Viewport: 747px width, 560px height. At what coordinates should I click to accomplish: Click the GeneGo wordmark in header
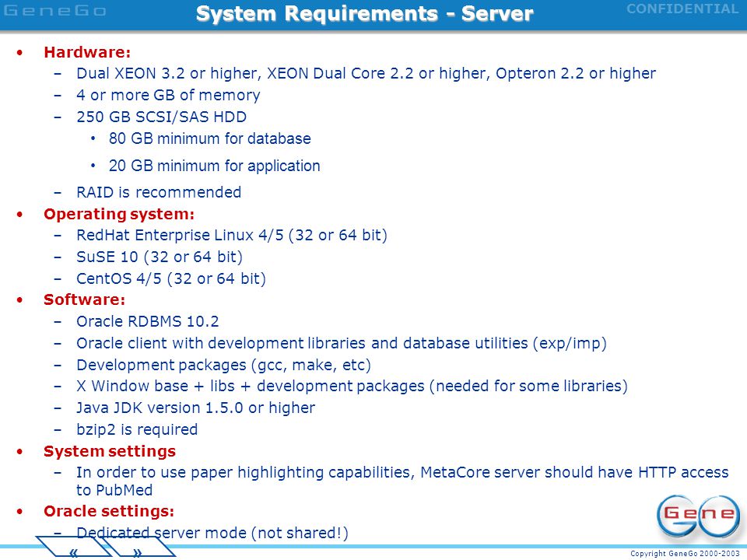point(54,10)
